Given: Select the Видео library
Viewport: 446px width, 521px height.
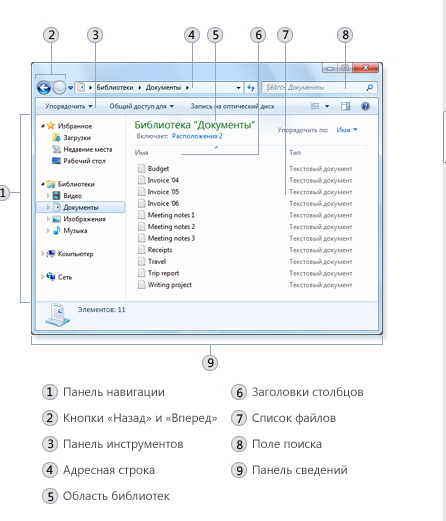Looking at the screenshot, I should [x=72, y=196].
